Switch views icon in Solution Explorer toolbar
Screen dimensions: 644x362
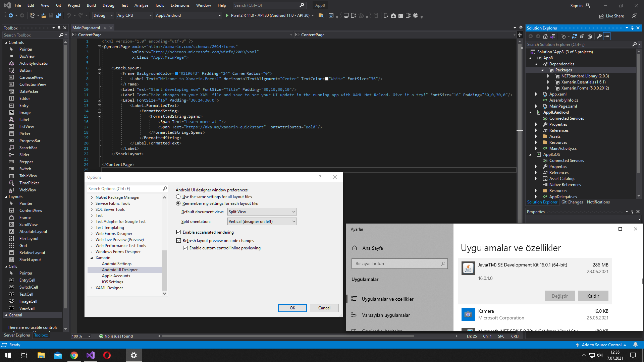click(x=553, y=36)
